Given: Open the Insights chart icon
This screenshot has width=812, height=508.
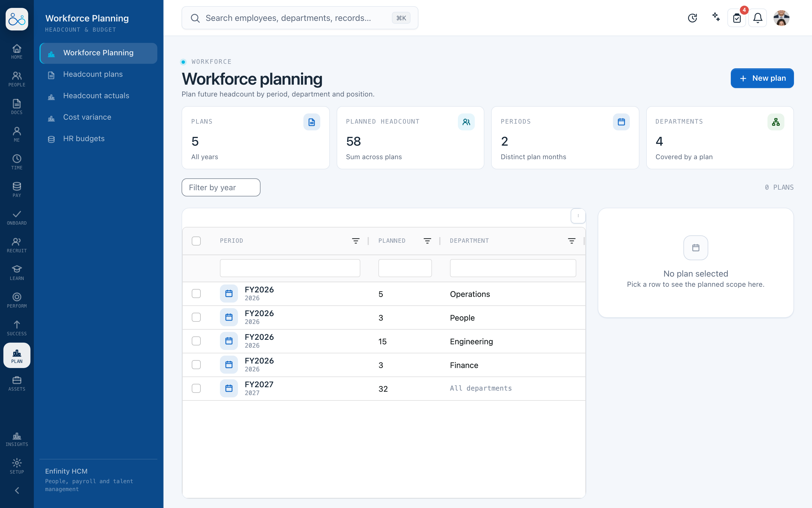Looking at the screenshot, I should tap(17, 439).
